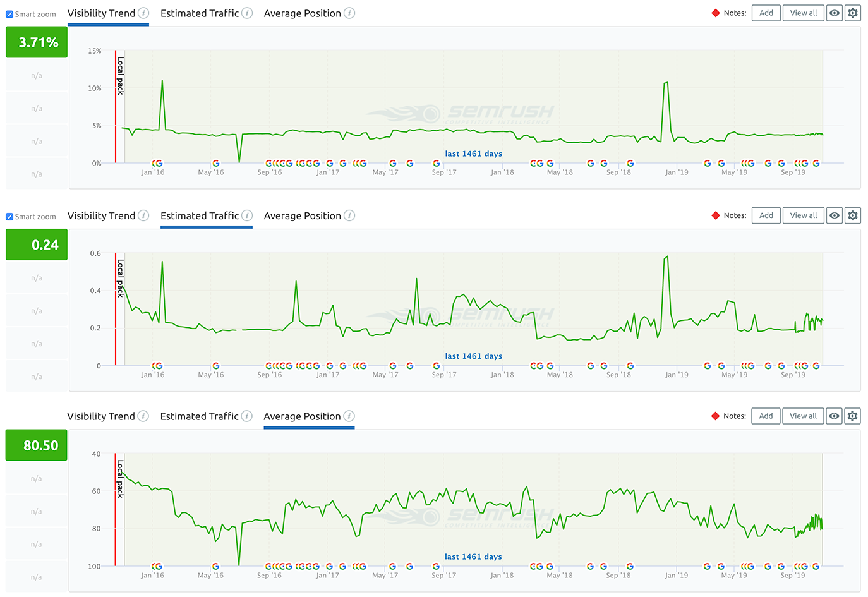Click info icon beside bottom Average Position tab

[349, 416]
